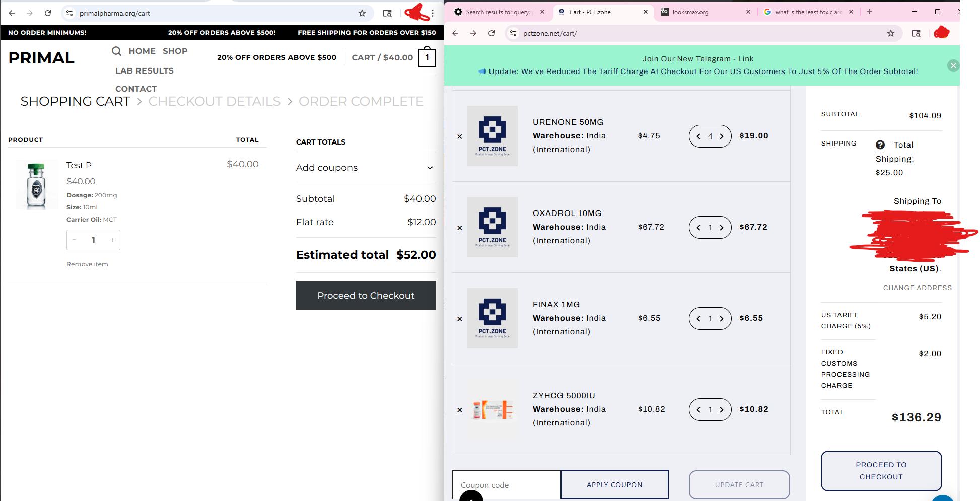Click the search magnifier icon on Primal

point(116,51)
